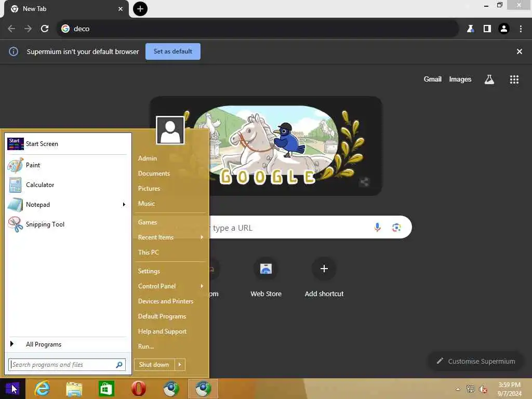Open Google apps grid icon
Screen dimensions: 532x399
click(514, 79)
